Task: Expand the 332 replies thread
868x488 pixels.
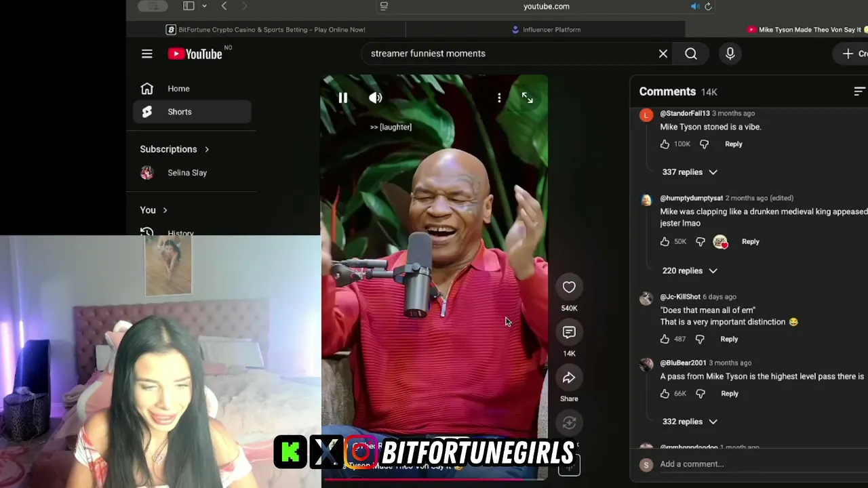Action: [x=689, y=422]
